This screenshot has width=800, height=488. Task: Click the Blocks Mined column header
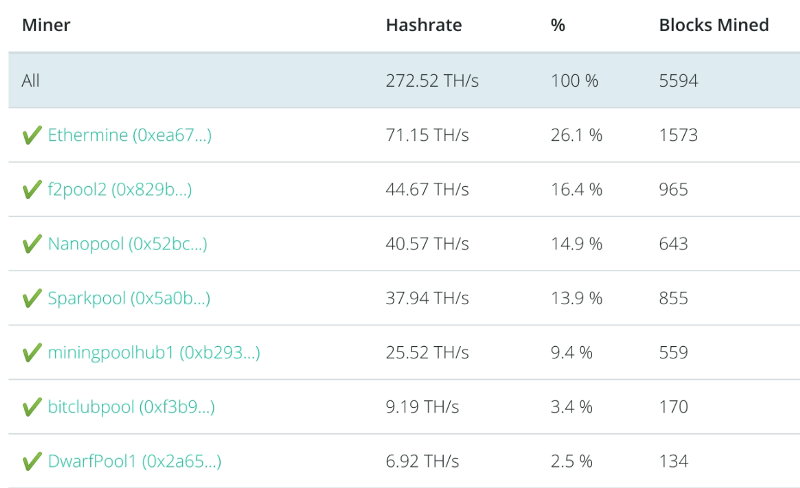click(x=714, y=25)
